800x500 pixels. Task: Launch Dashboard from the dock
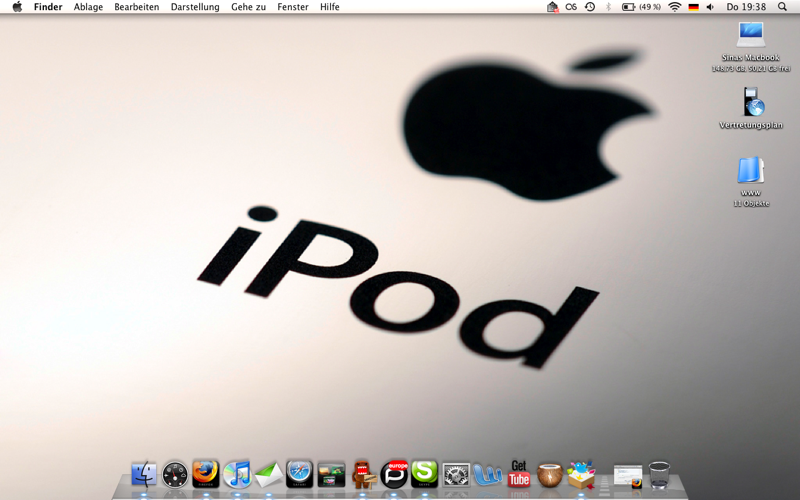click(x=175, y=474)
